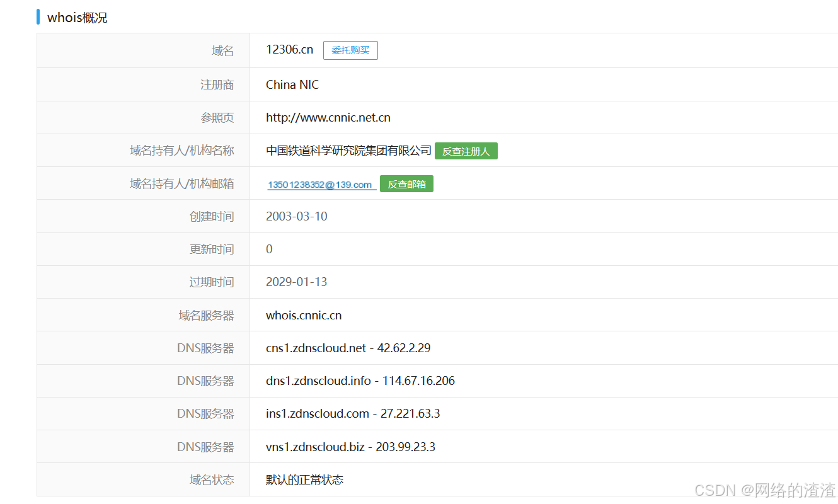Click the green 反查注册人 button
This screenshot has width=838, height=504.
pos(466,151)
